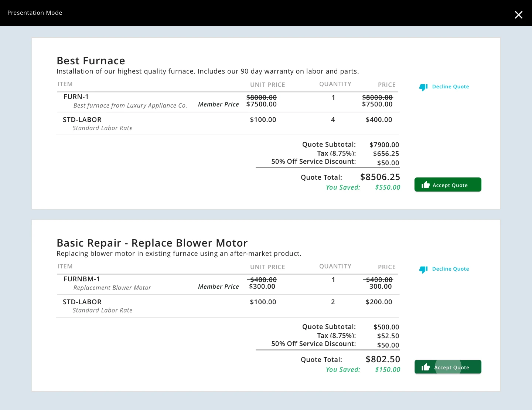This screenshot has width=532, height=410.
Task: Click thumbs-up icon on Basic Repair quote
Action: tap(426, 367)
